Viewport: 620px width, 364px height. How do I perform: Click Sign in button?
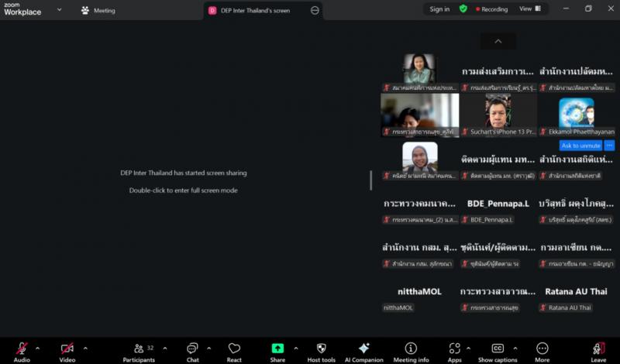pos(439,9)
